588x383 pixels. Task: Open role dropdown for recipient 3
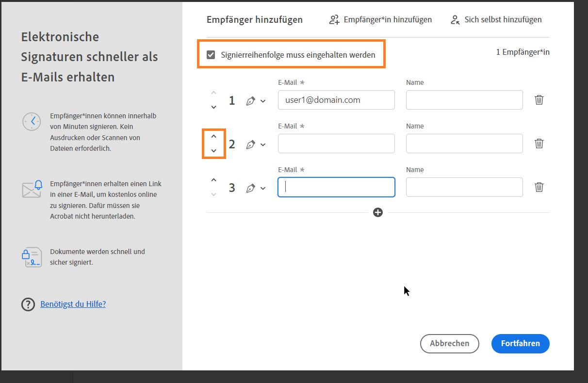[263, 188]
